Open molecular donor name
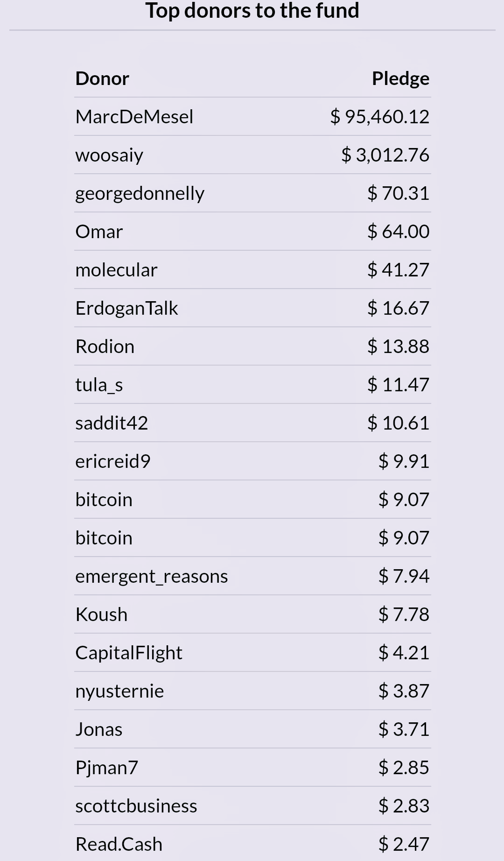Screen dimensions: 504x861 pos(116,270)
